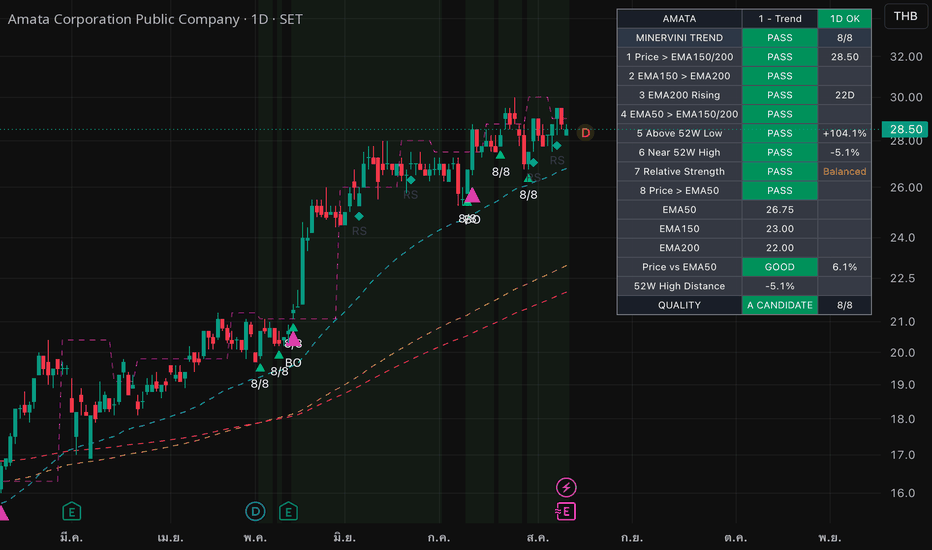The width and height of the screenshot is (932, 550).
Task: Click the current price label 28.50 on axis
Action: (905, 129)
